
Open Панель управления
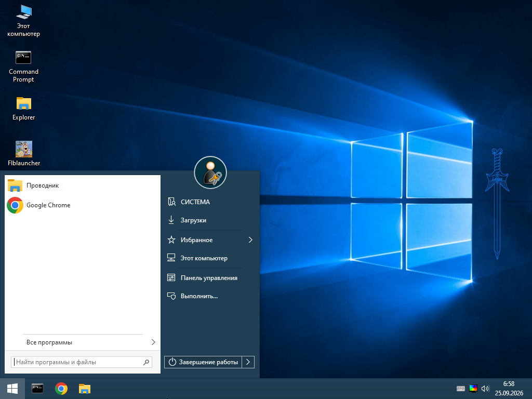(x=210, y=278)
